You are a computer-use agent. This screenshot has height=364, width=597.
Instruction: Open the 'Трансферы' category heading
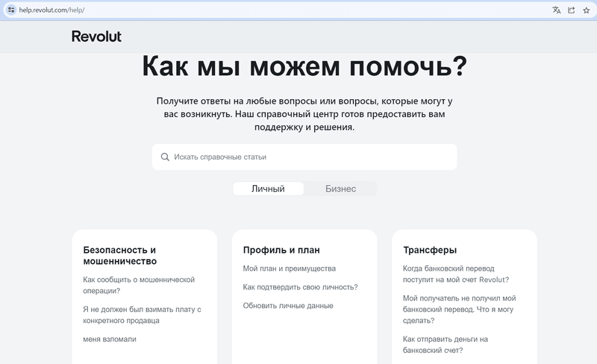[430, 250]
